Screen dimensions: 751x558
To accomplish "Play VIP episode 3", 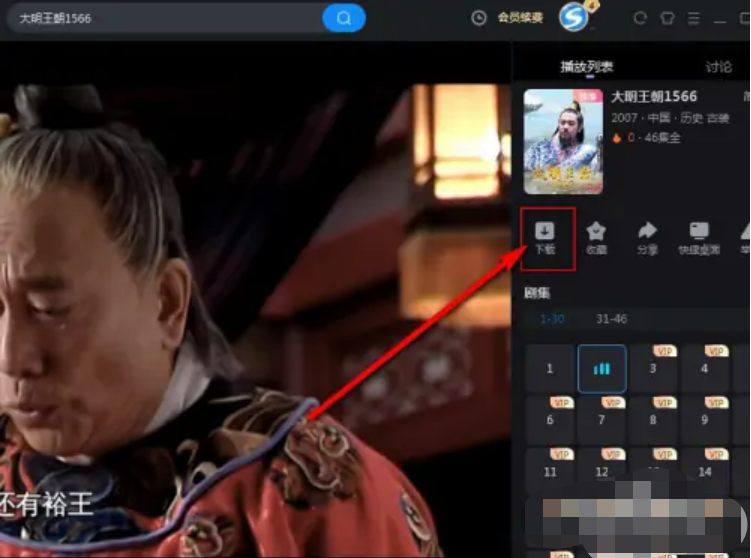I will (653, 369).
